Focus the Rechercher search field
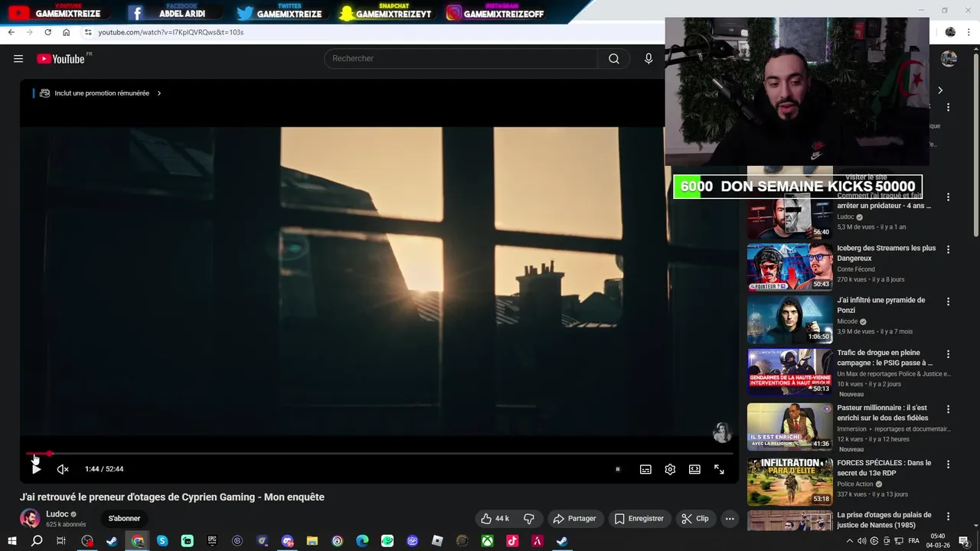The height and width of the screenshot is (551, 980). pos(461,59)
